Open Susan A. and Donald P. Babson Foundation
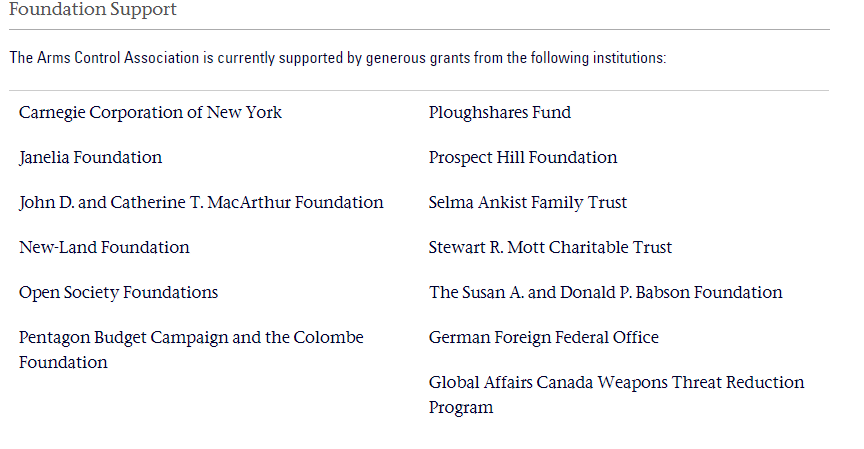 coord(606,293)
